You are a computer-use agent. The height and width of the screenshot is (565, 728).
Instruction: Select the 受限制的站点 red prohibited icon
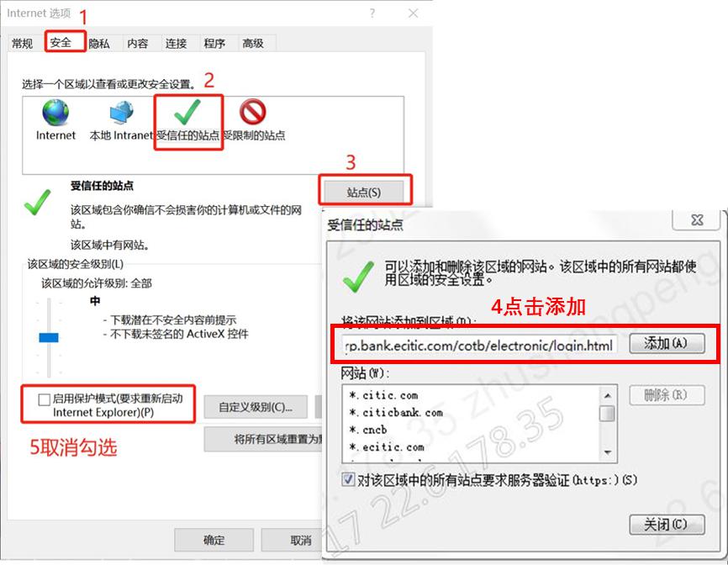point(252,112)
